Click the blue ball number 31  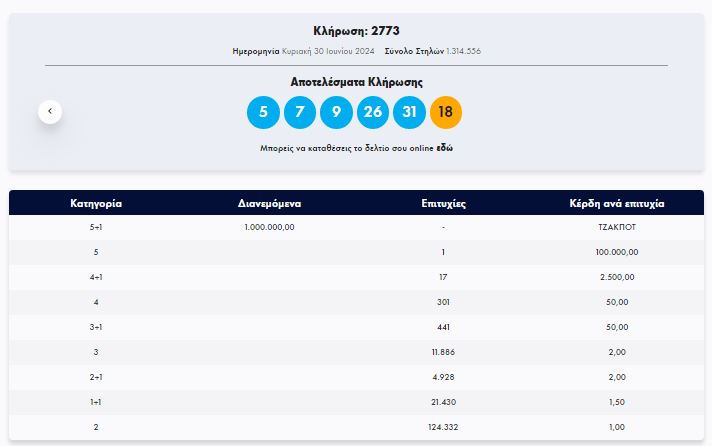(x=410, y=112)
